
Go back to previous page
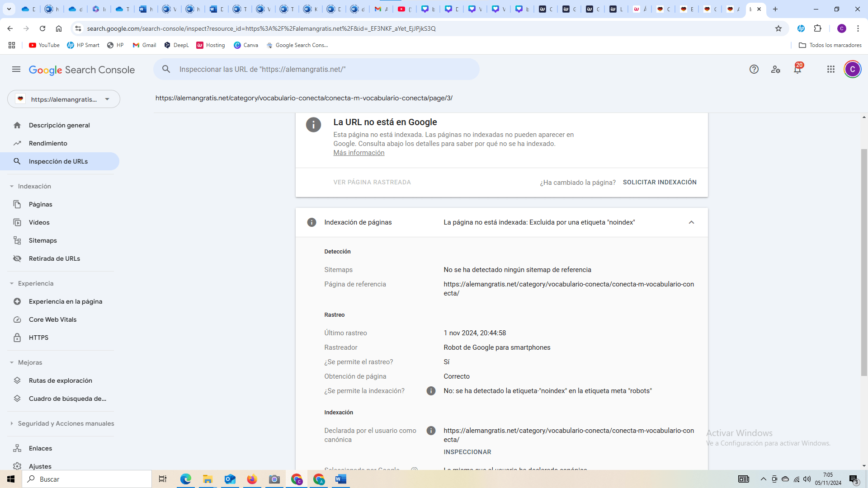(10, 28)
